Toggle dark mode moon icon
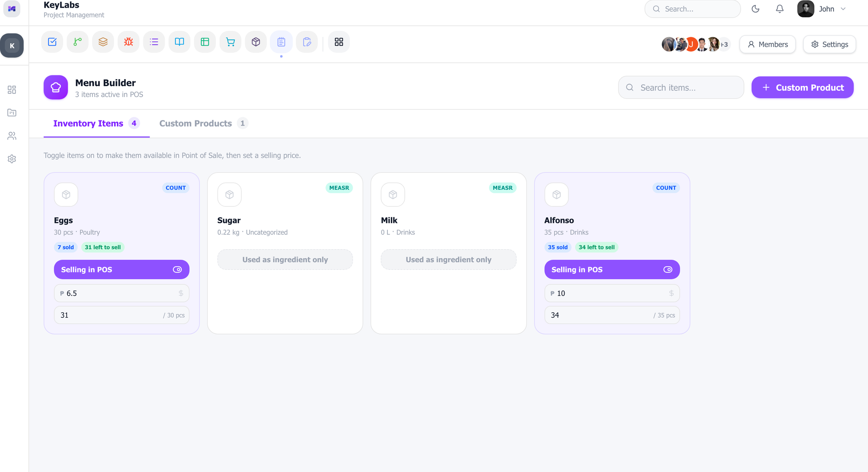 coord(755,9)
